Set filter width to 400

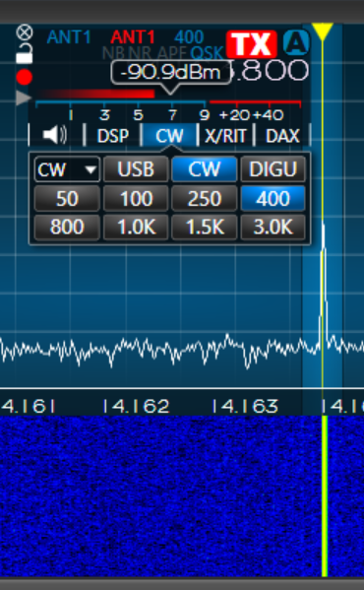273,198
